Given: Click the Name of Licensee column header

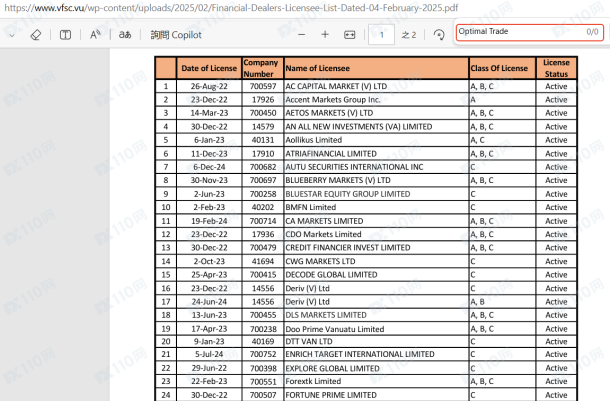Looking at the screenshot, I should pyautogui.click(x=376, y=68).
